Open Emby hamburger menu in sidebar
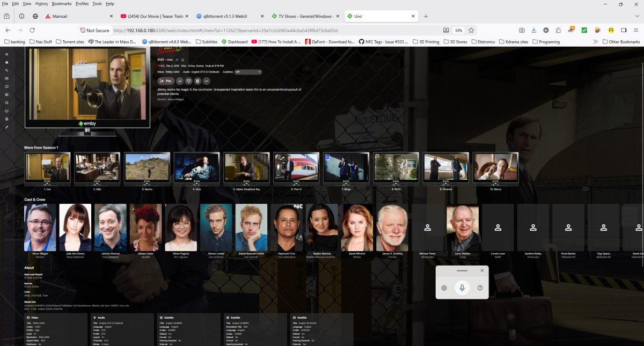 6,54
